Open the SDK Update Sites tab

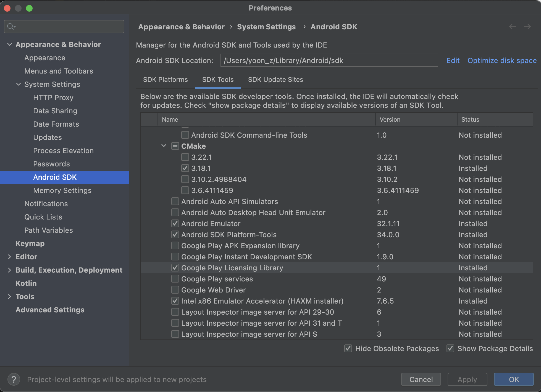tap(275, 80)
